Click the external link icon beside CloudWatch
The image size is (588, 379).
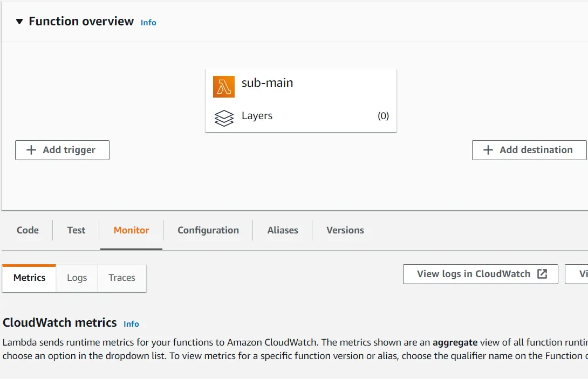542,274
